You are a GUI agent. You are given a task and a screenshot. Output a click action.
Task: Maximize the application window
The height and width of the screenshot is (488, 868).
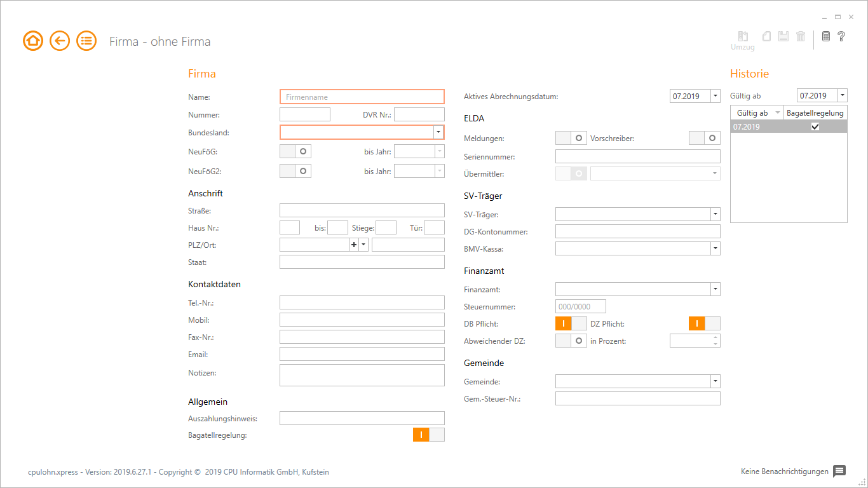[838, 17]
